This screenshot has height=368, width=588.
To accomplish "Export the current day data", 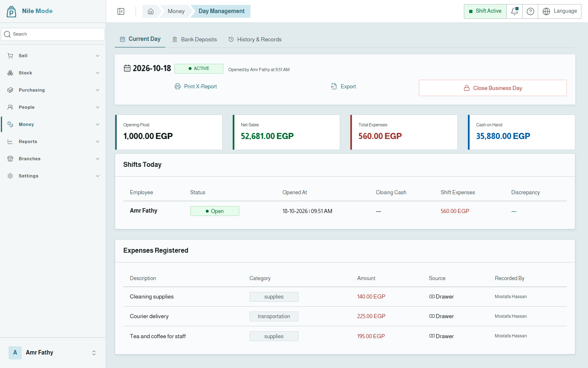I will click(343, 87).
